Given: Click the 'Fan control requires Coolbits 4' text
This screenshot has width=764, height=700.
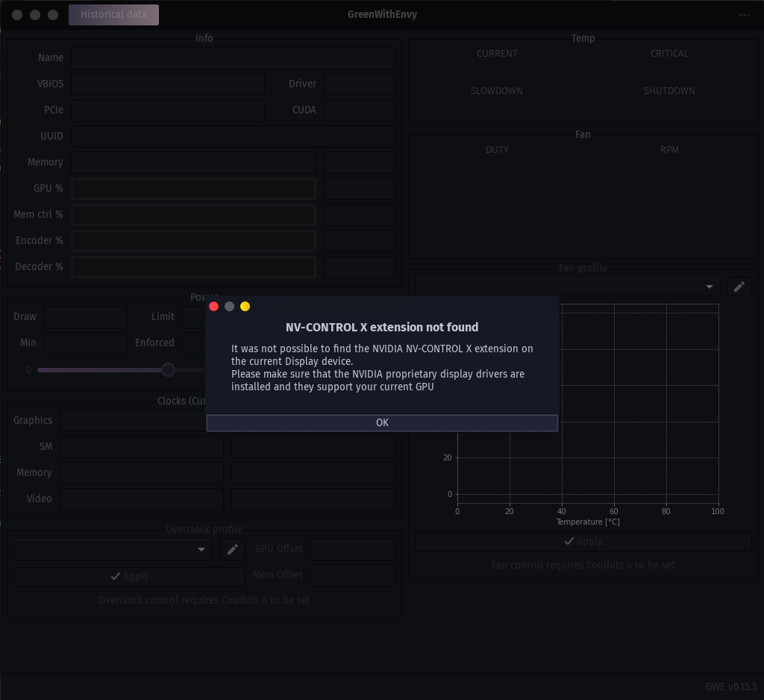Looking at the screenshot, I should (583, 565).
